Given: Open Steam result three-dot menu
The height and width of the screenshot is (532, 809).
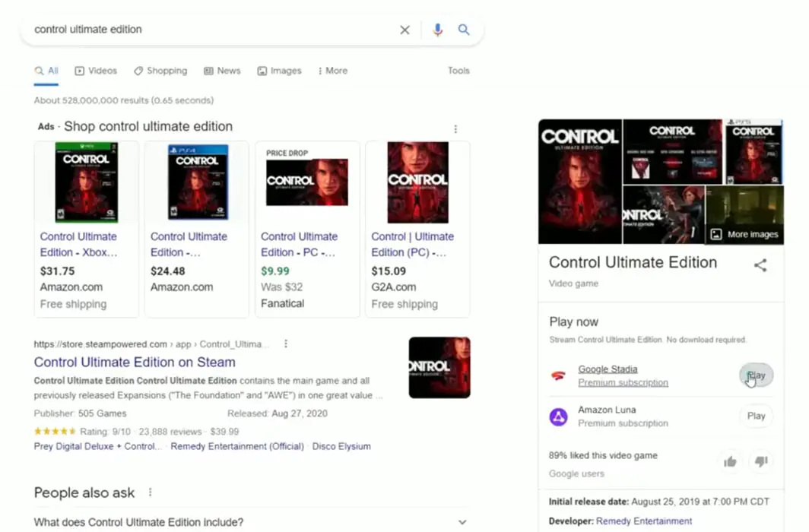Looking at the screenshot, I should [286, 344].
